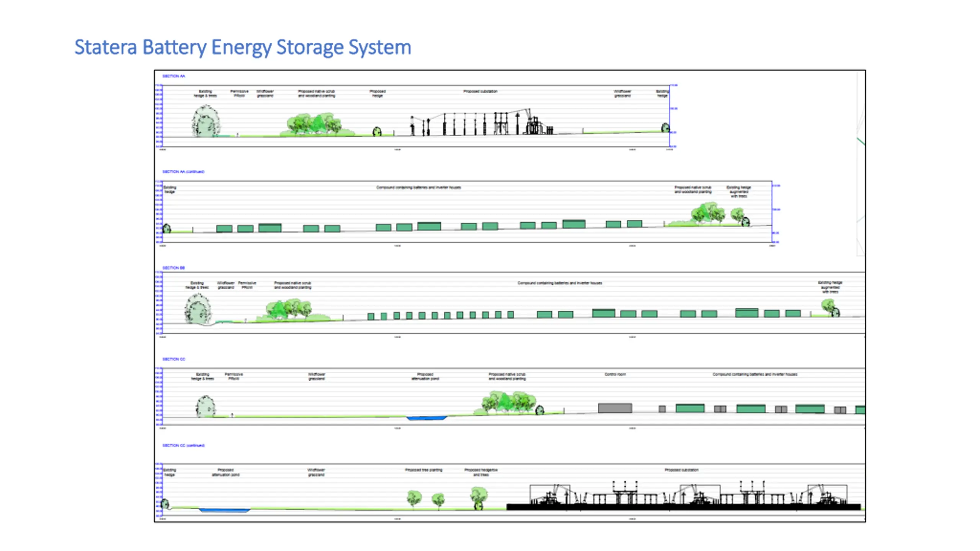Click the slide title 'Statera Battery Energy Storage System'

pos(243,47)
